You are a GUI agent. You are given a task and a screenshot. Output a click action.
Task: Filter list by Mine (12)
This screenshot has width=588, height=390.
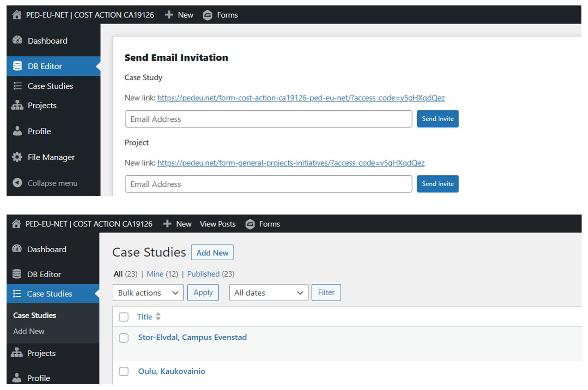pyautogui.click(x=162, y=274)
